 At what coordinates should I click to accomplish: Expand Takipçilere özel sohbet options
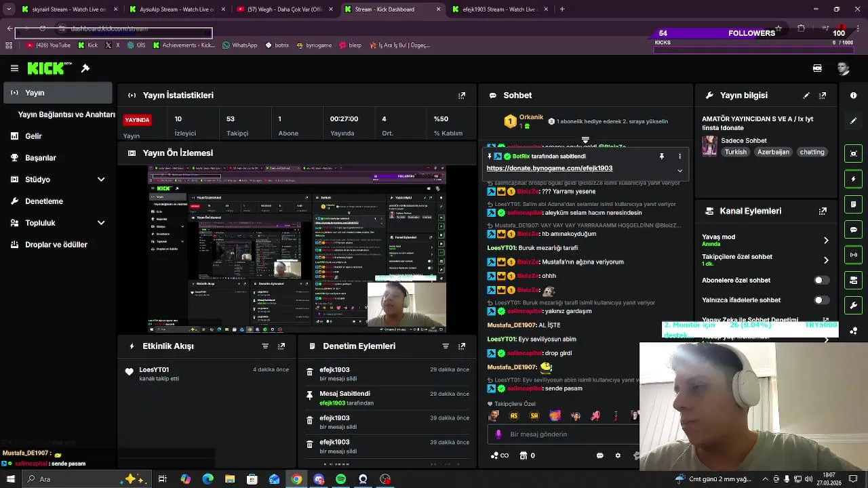826,260
